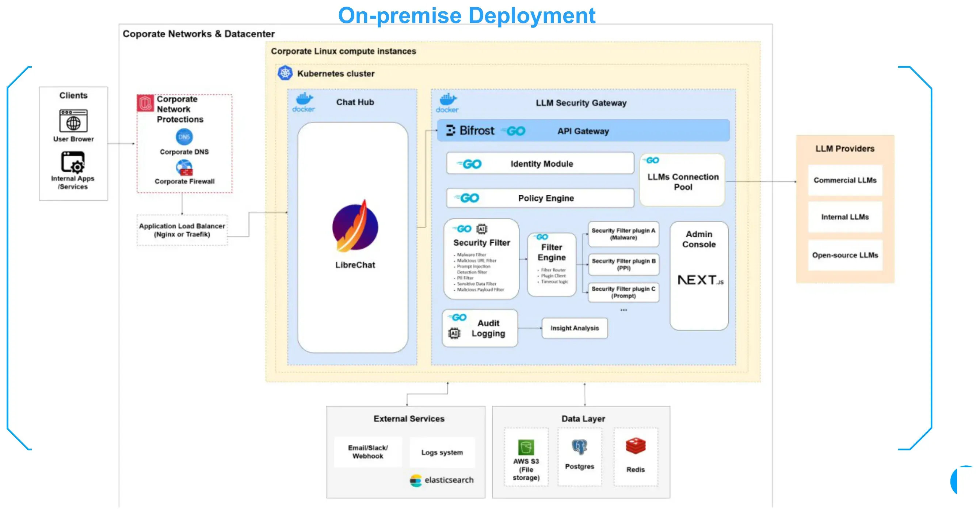This screenshot has height=514, width=980.
Task: Click the Internal Apps gear window icon
Action: 73,162
